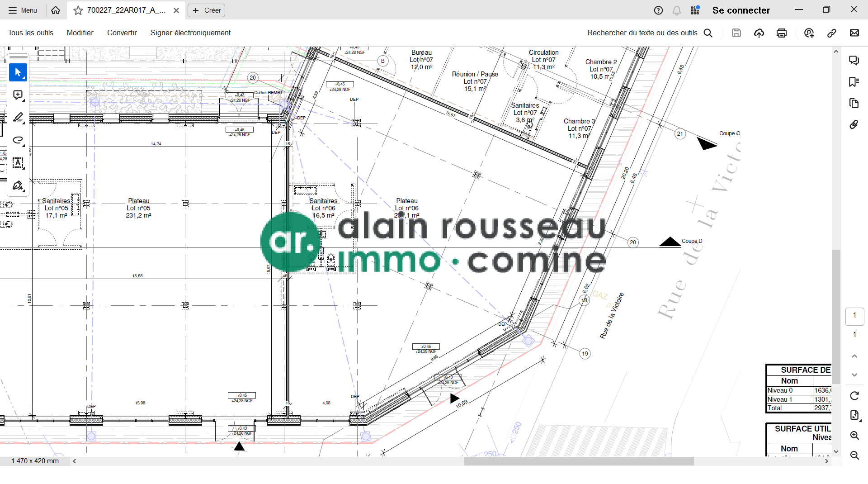Image resolution: width=868 pixels, height=484 pixels.
Task: Click the Créer button
Action: tap(207, 10)
